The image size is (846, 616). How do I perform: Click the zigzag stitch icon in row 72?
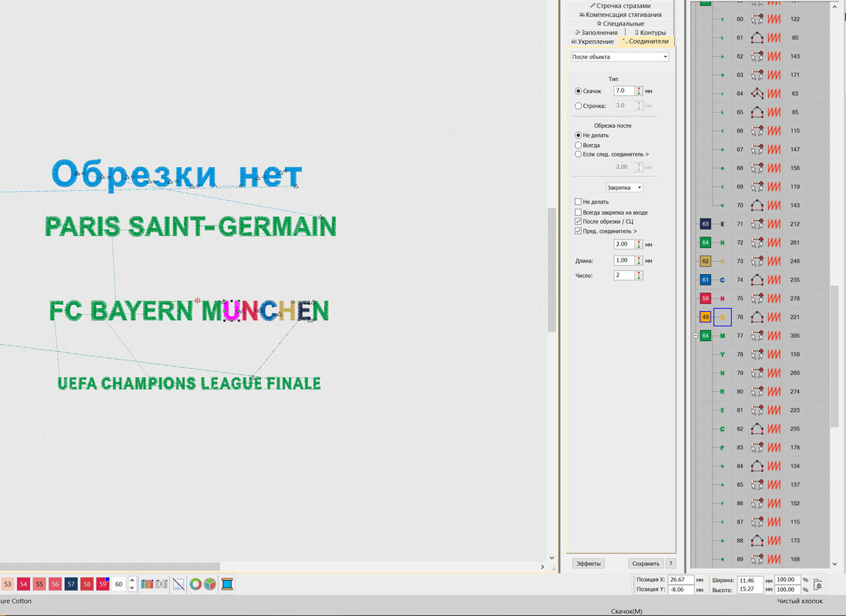(774, 243)
